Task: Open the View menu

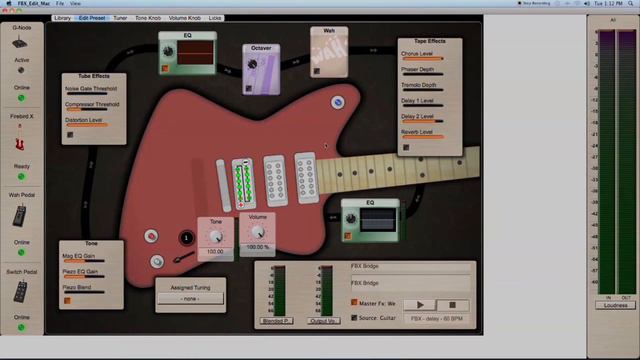Action: [x=75, y=3]
